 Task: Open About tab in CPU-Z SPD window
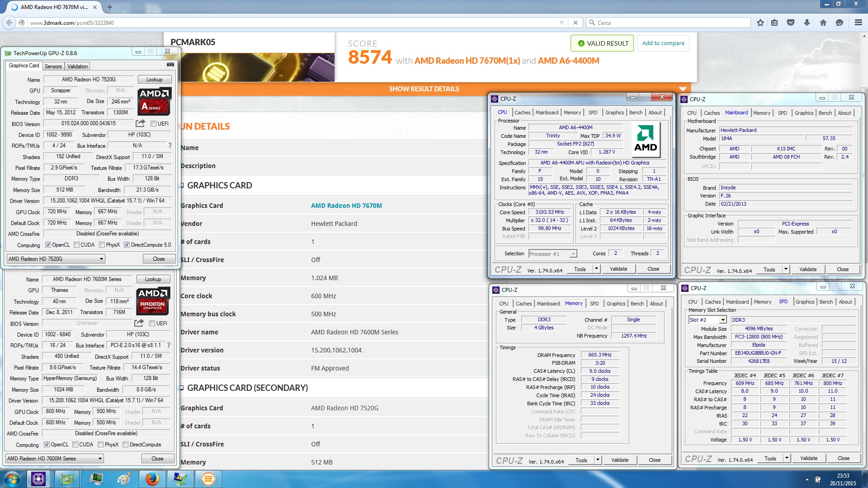coord(845,302)
